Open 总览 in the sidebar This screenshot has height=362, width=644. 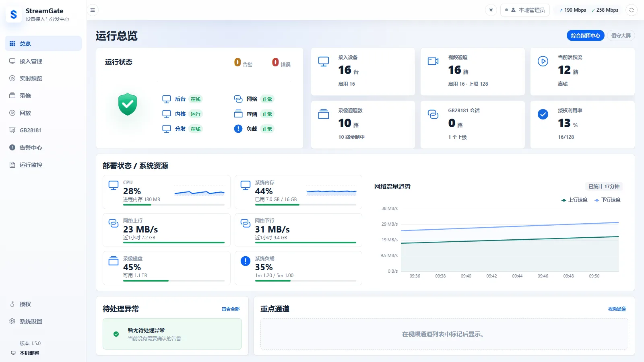click(43, 43)
